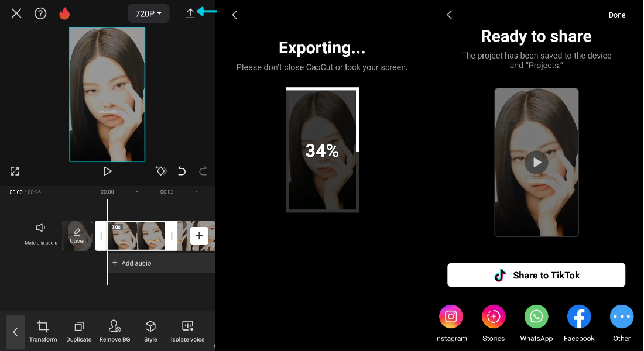Viewport: 644px width, 351px height.
Task: Select the 2.0s clip on the timeline
Action: pos(136,236)
